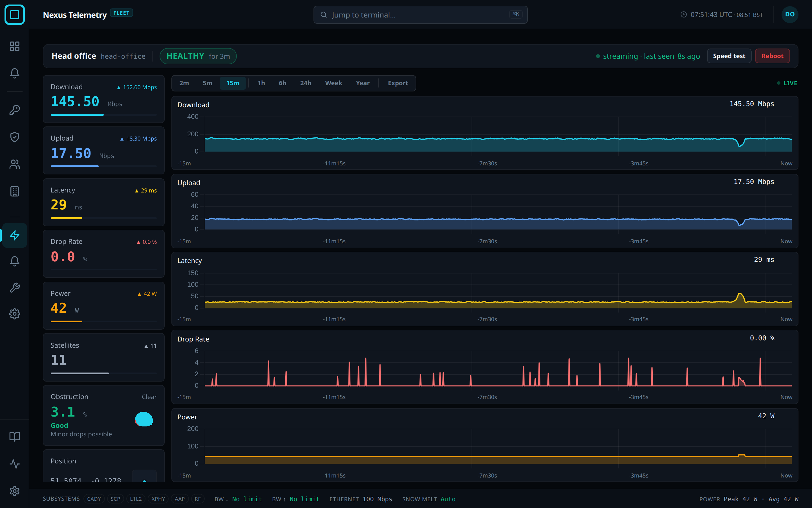Image resolution: width=812 pixels, height=508 pixels.
Task: Select the 24h time range
Action: click(x=305, y=83)
